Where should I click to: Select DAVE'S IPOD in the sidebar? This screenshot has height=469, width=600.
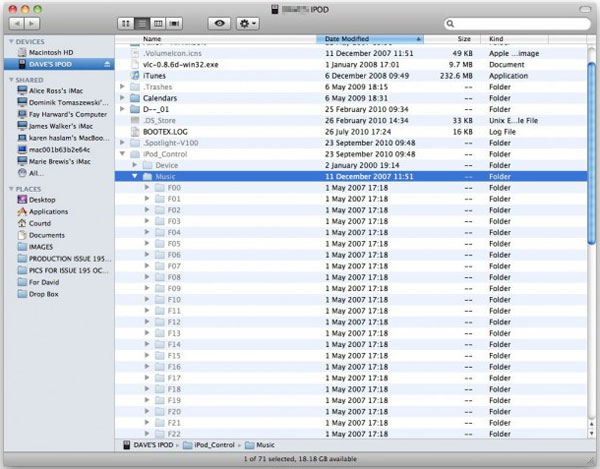59,64
